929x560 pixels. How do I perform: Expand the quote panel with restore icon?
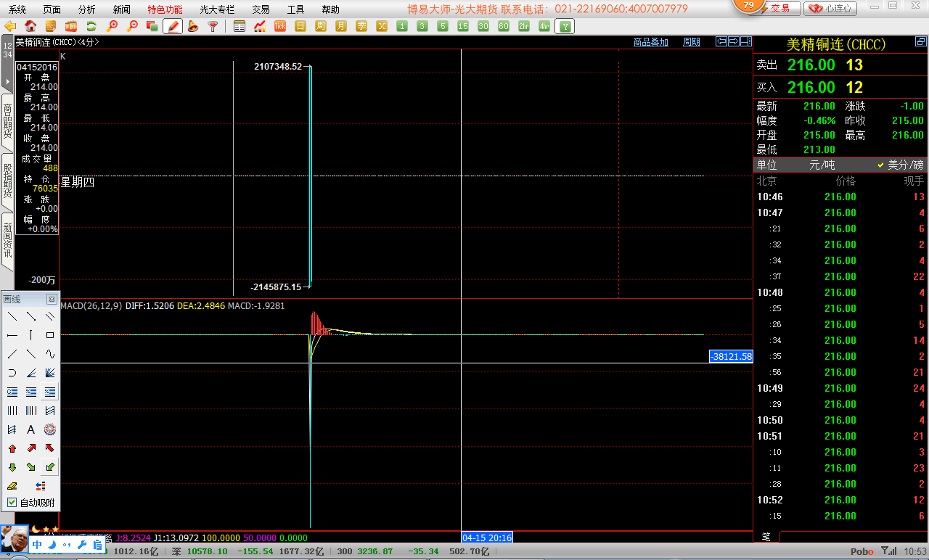(x=920, y=42)
